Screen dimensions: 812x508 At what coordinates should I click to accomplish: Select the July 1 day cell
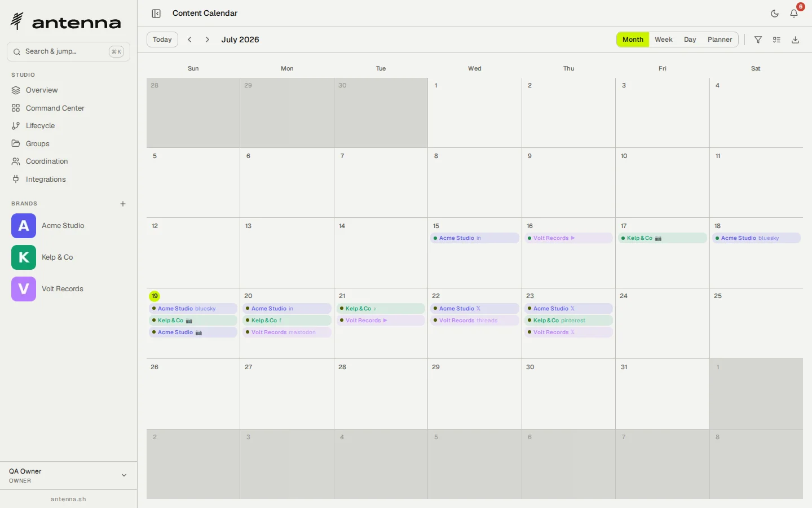tap(475, 113)
